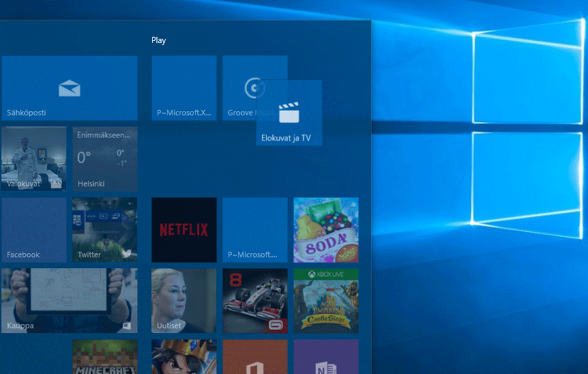The image size is (588, 374).
Task: Launch the Netflix tile
Action: point(184,230)
